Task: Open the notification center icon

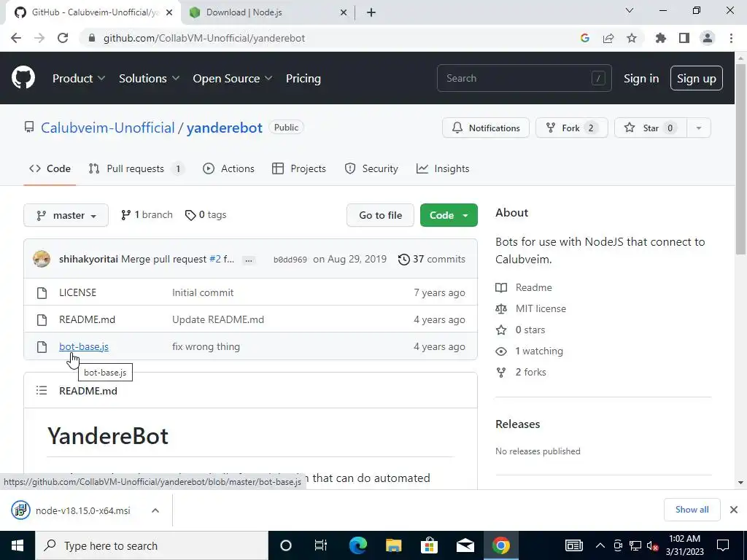Action: coord(723,545)
